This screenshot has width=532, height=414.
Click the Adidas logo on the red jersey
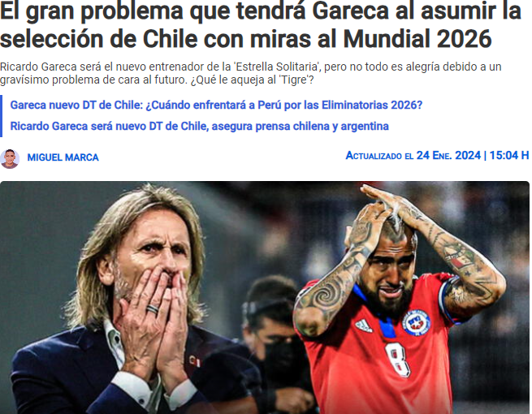(x=363, y=326)
